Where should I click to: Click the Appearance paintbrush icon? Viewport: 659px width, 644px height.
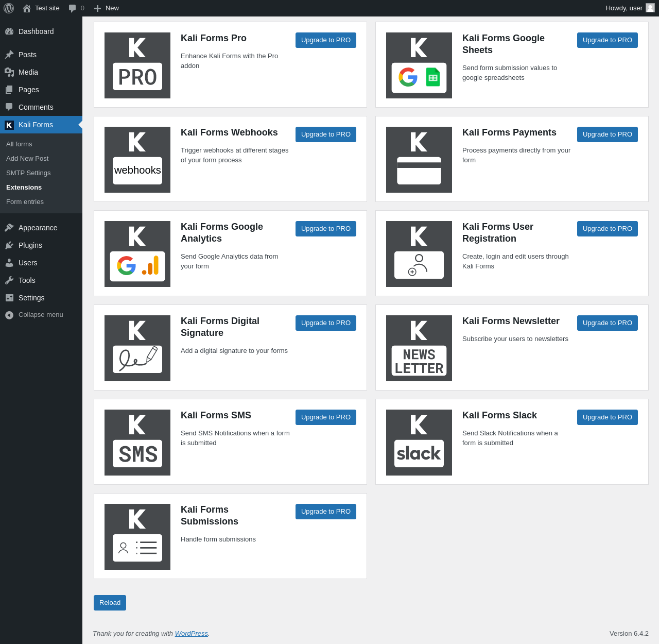pyautogui.click(x=9, y=228)
